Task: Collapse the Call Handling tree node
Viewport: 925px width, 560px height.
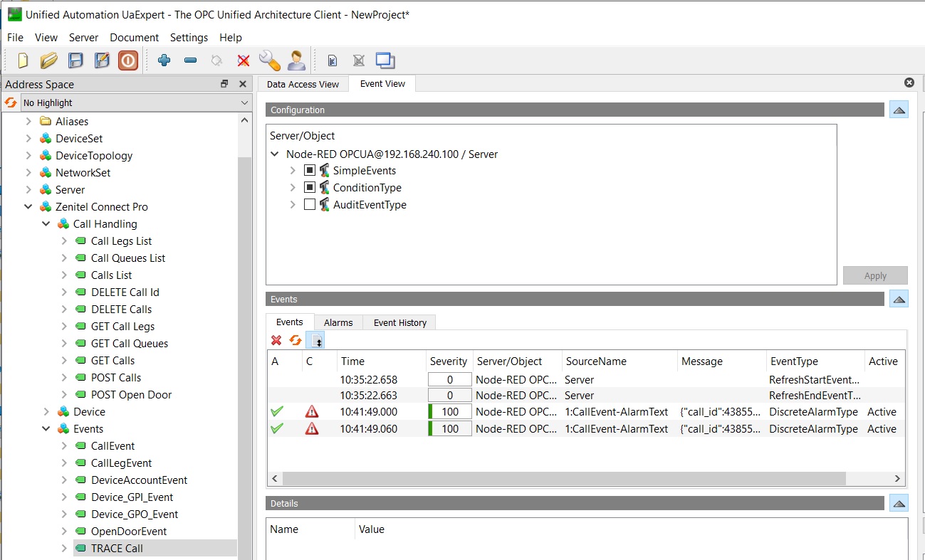Action: (x=46, y=224)
